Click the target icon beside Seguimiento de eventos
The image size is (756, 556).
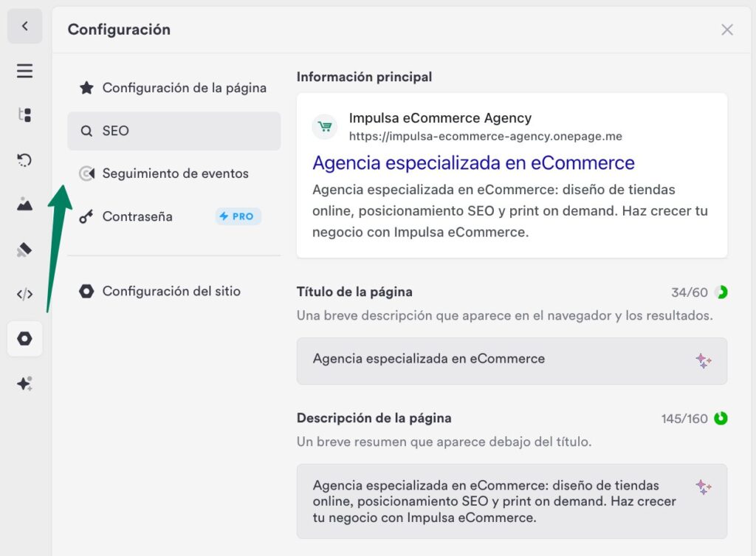[87, 173]
